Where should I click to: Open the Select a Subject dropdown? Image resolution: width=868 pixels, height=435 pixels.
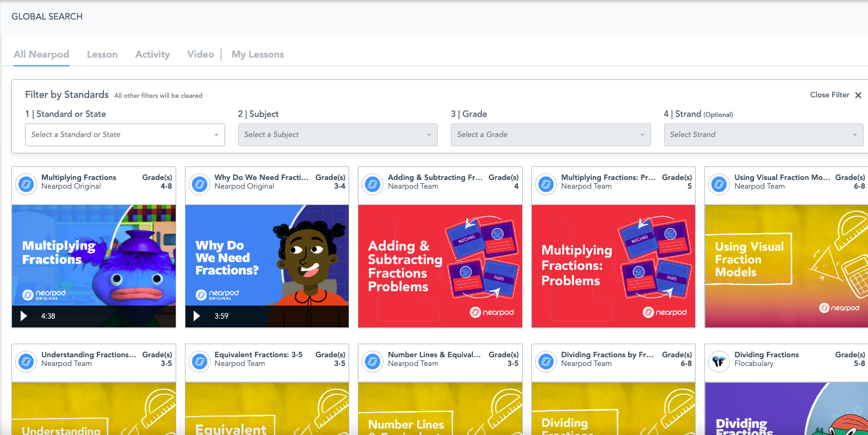[x=338, y=135]
